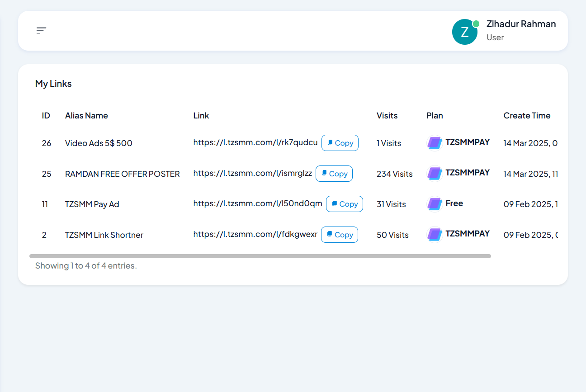Click the TZSMMPAY plan icon for Video Ads

[x=434, y=142]
